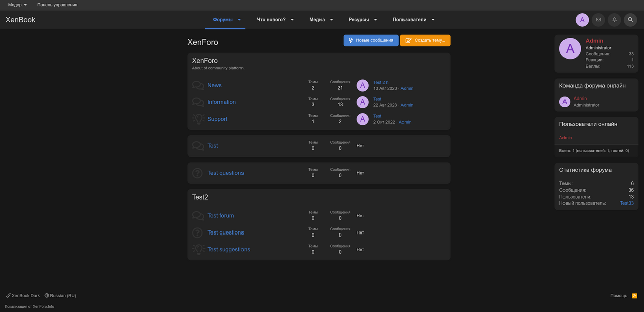
Task: Click the Помощь footer link
Action: click(x=619, y=296)
